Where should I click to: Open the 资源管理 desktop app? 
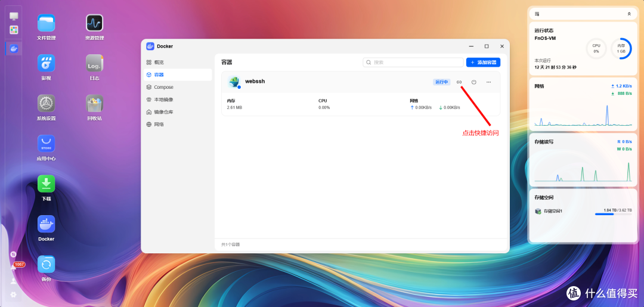point(94,23)
